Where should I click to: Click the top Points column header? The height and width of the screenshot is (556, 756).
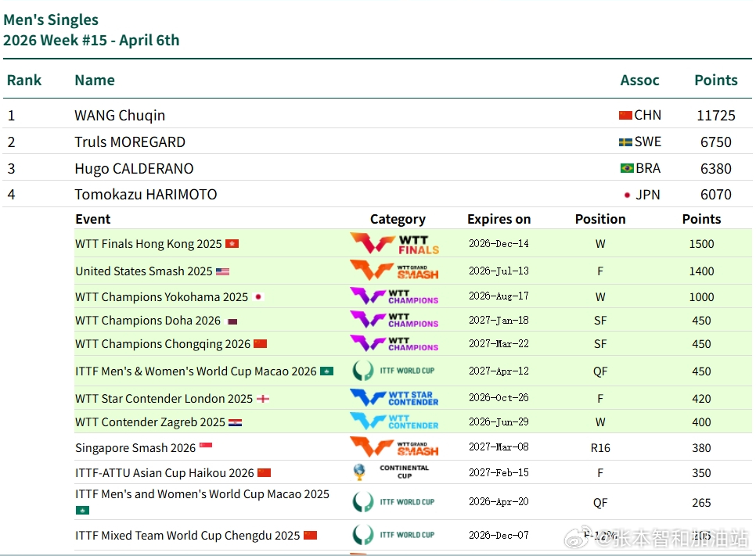pyautogui.click(x=715, y=80)
